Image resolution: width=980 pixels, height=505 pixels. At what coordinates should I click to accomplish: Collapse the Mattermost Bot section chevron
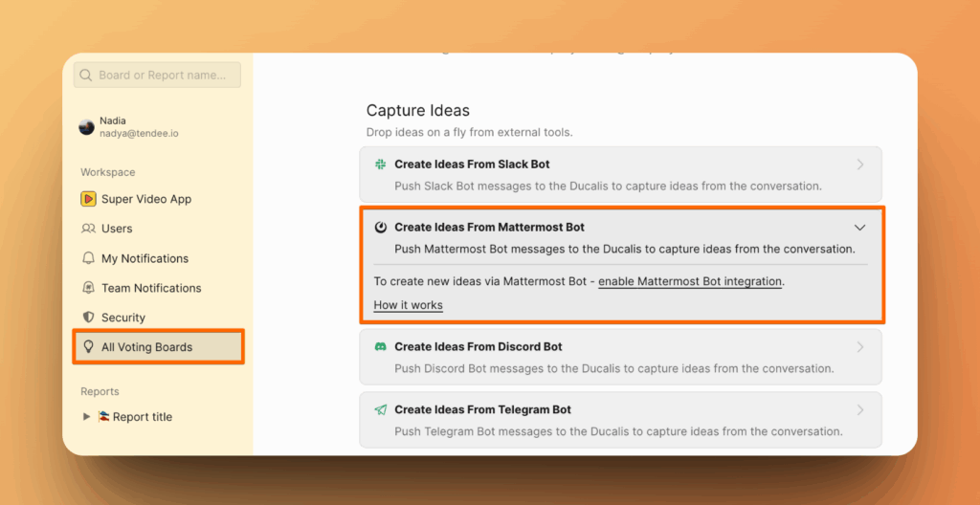click(859, 228)
